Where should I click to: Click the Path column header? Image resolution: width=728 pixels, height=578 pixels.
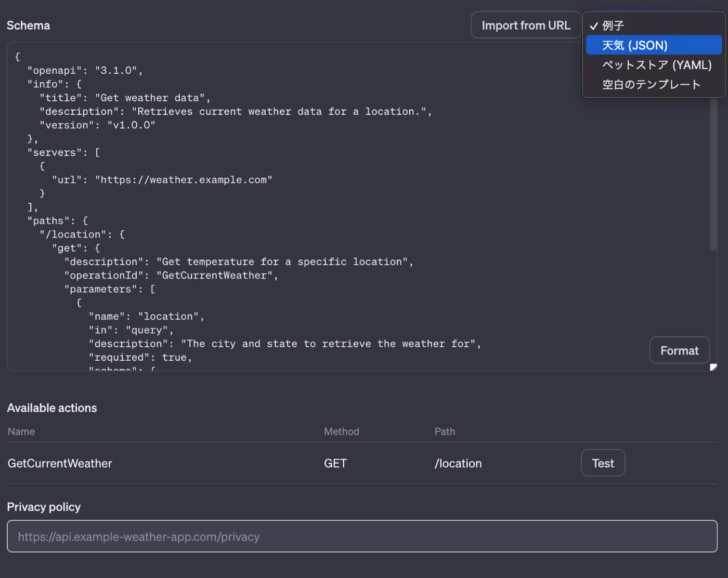coord(445,431)
